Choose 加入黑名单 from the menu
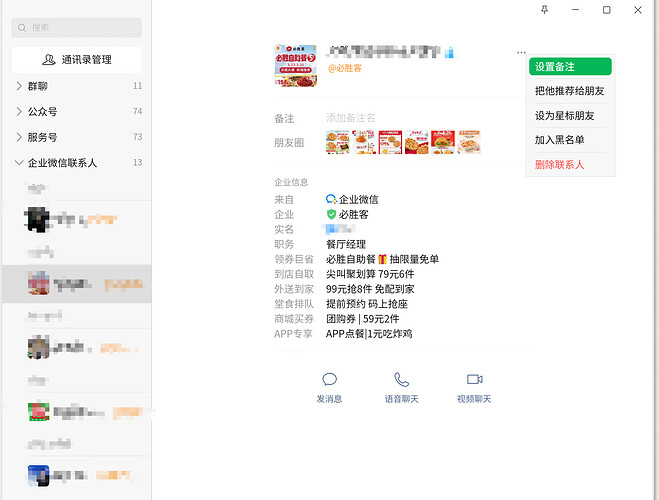The width and height of the screenshot is (659, 500). pos(570,140)
